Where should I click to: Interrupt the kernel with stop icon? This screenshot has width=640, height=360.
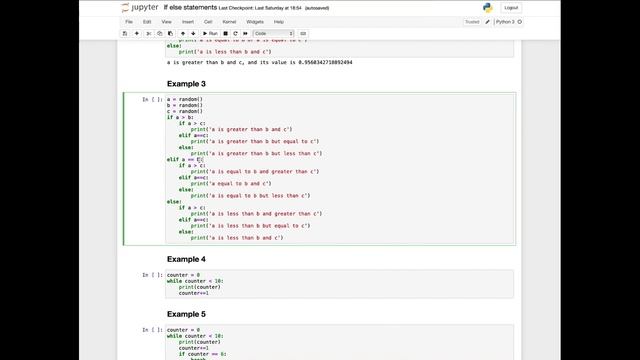(225, 33)
